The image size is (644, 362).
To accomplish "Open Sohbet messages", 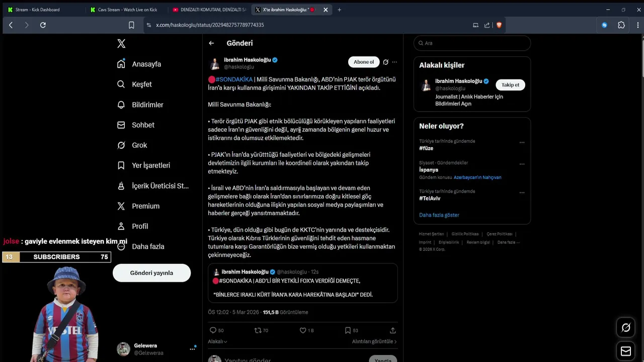I will tap(135, 125).
